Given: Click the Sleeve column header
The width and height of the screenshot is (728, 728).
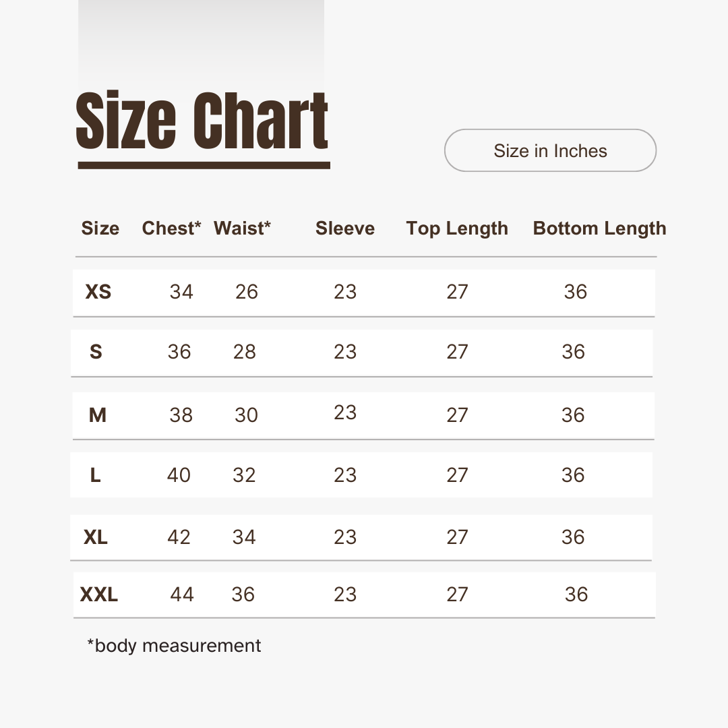Looking at the screenshot, I should (x=344, y=229).
